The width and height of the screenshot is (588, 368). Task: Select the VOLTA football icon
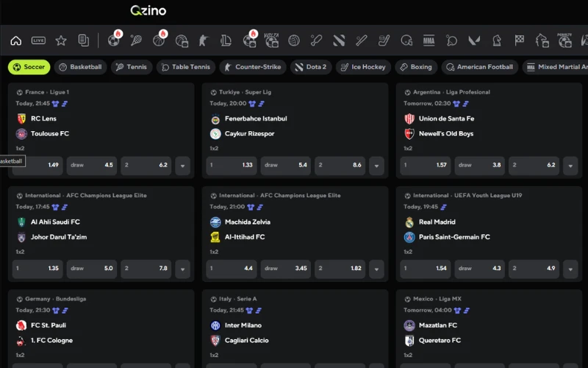pos(271,40)
